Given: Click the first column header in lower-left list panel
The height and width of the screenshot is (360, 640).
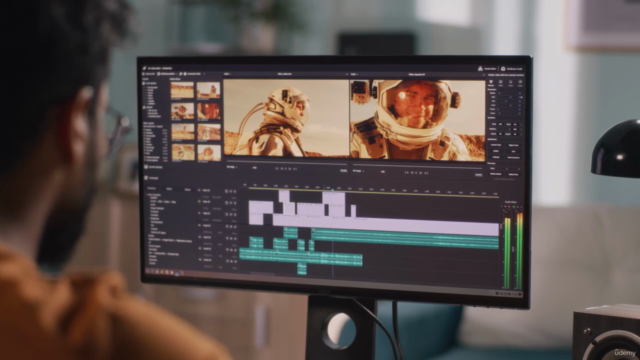Looking at the screenshot, I should pyautogui.click(x=151, y=189).
